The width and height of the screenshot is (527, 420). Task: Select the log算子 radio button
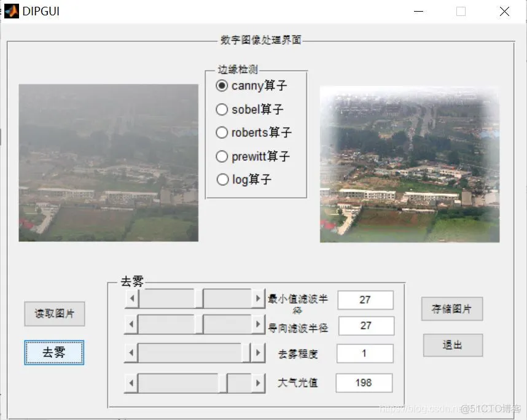pos(222,179)
